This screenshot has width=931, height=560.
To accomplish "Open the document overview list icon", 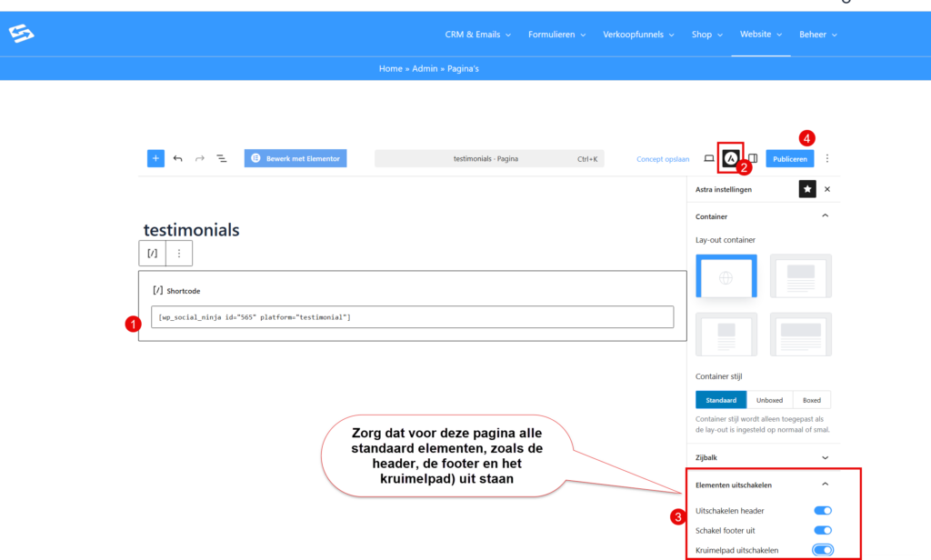I will click(222, 158).
